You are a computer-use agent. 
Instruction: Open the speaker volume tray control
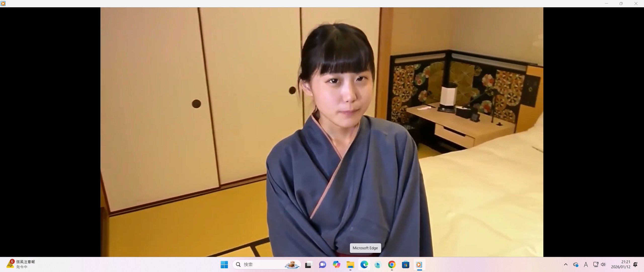(x=603, y=264)
